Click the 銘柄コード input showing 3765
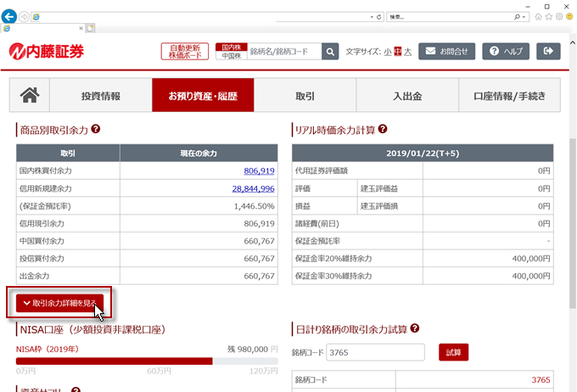This screenshot has width=577, height=392. coord(375,352)
